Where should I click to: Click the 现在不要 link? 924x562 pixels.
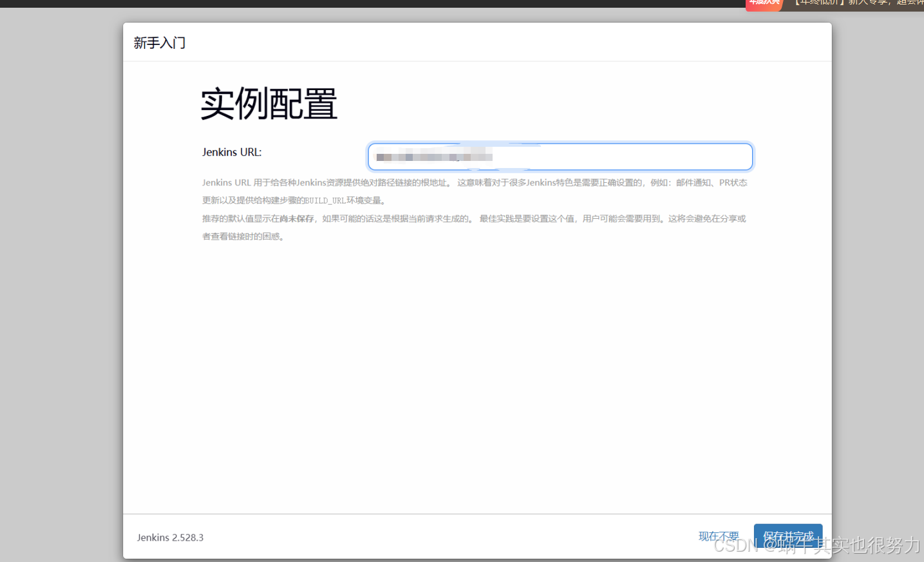point(719,536)
